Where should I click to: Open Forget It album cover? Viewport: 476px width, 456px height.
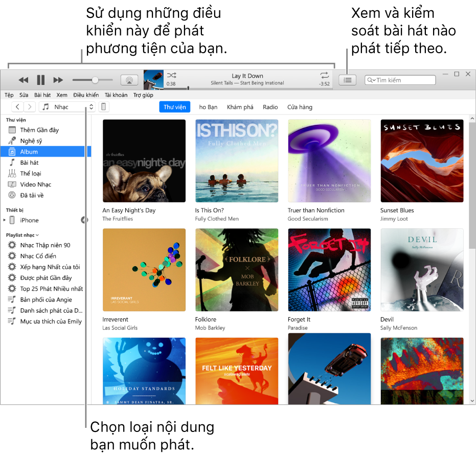coord(329,270)
